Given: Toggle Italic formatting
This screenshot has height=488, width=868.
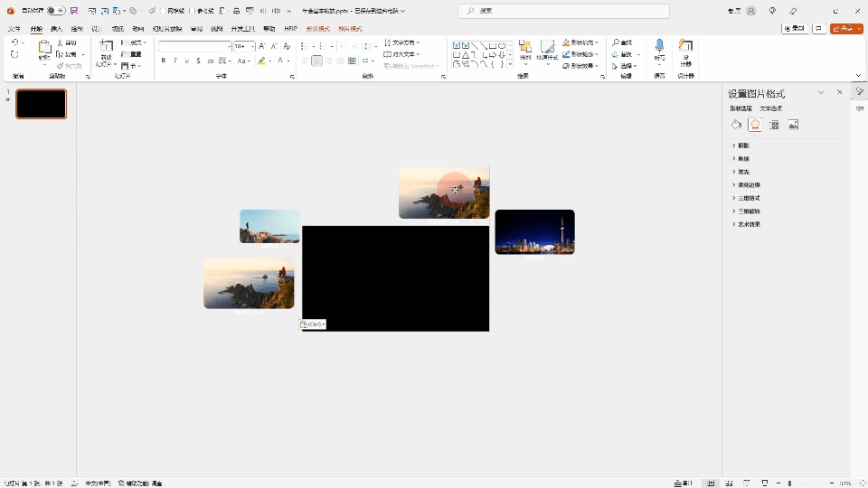Looking at the screenshot, I should 175,61.
